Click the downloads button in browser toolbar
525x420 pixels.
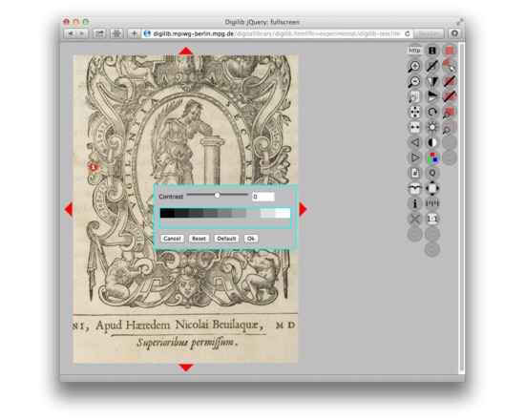[x=454, y=33]
